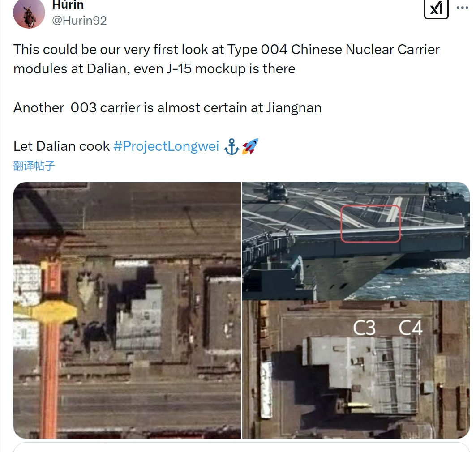476x452 pixels.
Task: Follow the #ProjectLongwei hashtag link
Action: pos(166,146)
